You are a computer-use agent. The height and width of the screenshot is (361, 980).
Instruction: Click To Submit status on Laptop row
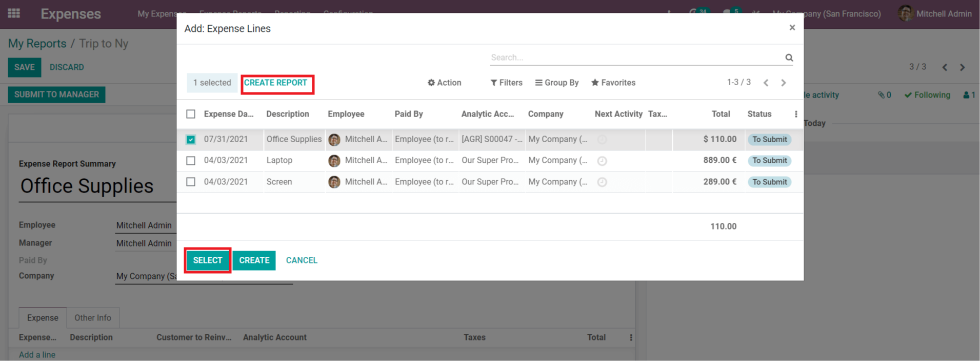770,161
